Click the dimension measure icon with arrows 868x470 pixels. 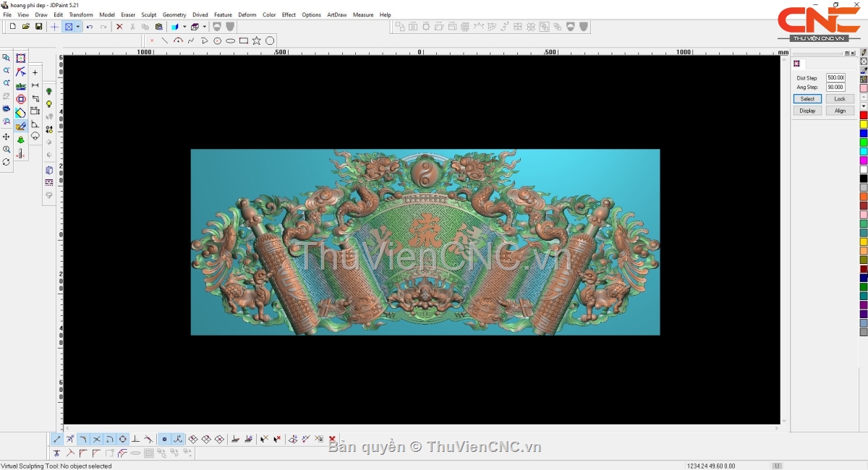[35, 85]
